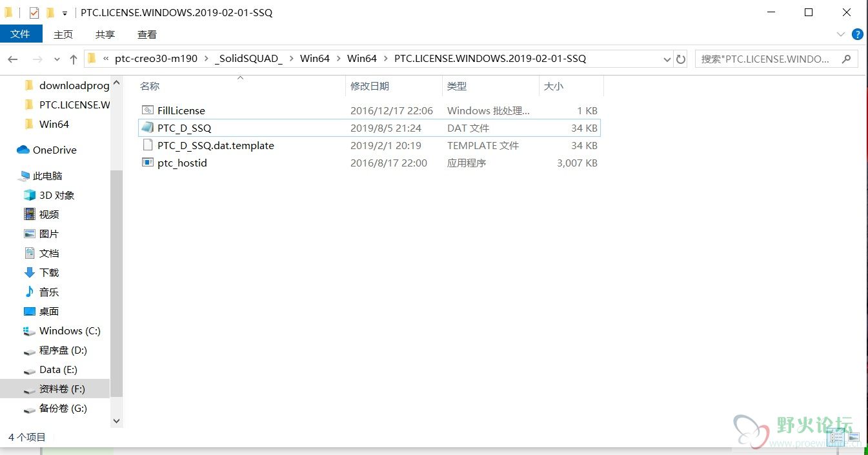
Task: Open 桌面 in navigation pane
Action: [x=49, y=311]
